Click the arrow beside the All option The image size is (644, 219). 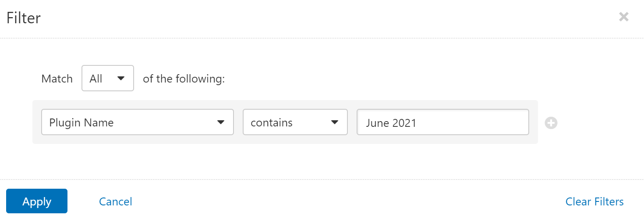coord(121,79)
